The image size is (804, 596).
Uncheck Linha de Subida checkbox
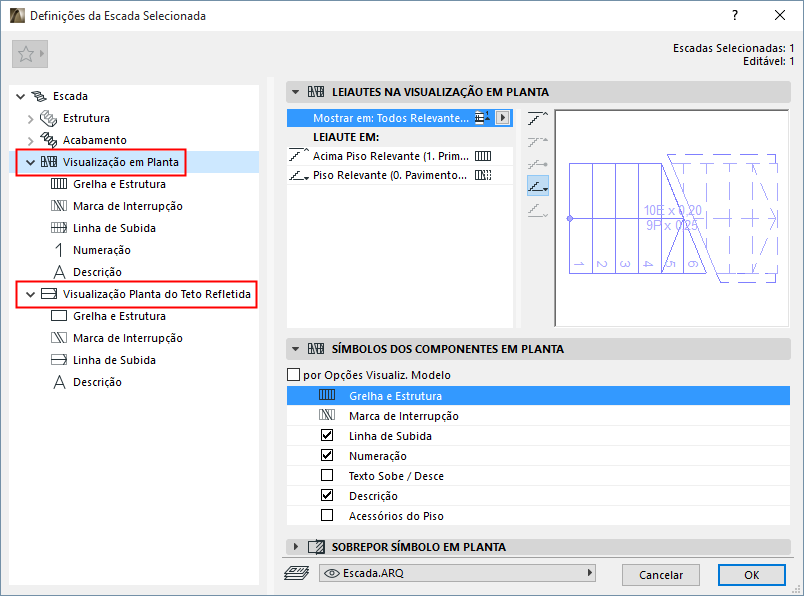pyautogui.click(x=327, y=435)
